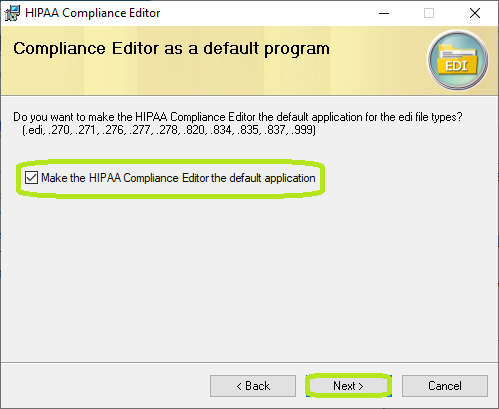Minimize the HIPAA Compliance Editor window
This screenshot has width=499, height=409.
[x=384, y=13]
